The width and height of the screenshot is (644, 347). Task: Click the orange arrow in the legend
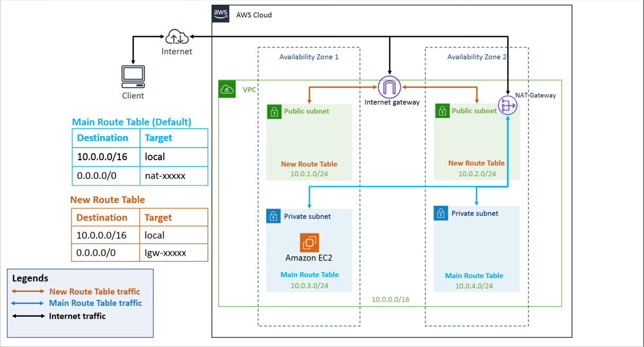[x=28, y=291]
